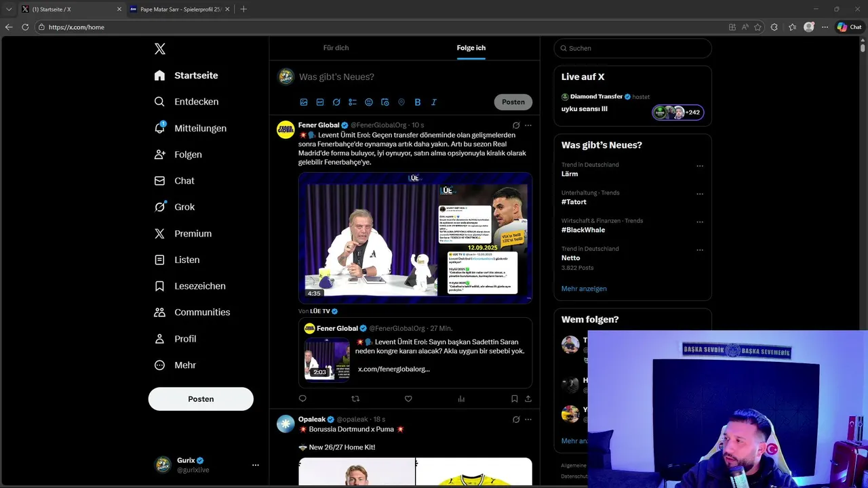The height and width of the screenshot is (488, 868).
Task: Ask Grok about Fener Global post
Action: pyautogui.click(x=516, y=125)
